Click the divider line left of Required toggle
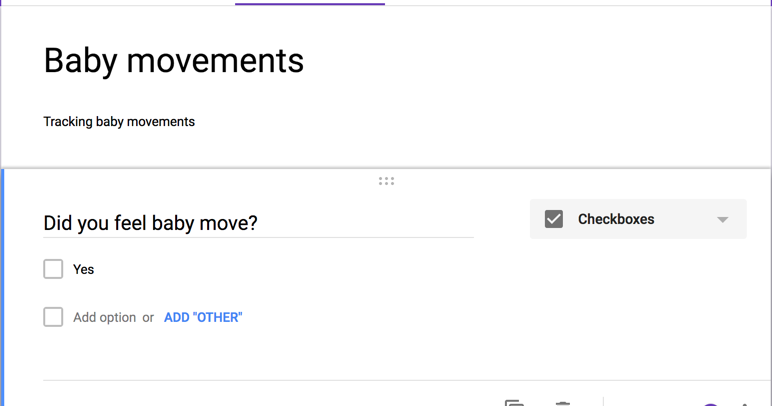Image resolution: width=772 pixels, height=406 pixels. [x=603, y=402]
